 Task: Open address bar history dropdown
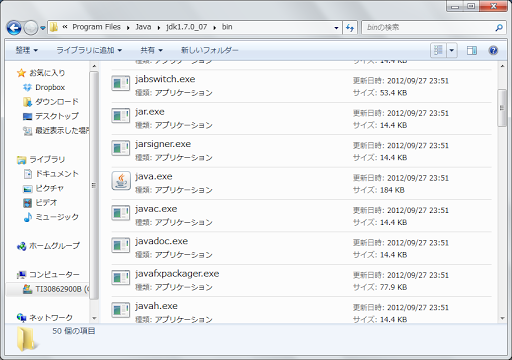tap(336, 28)
